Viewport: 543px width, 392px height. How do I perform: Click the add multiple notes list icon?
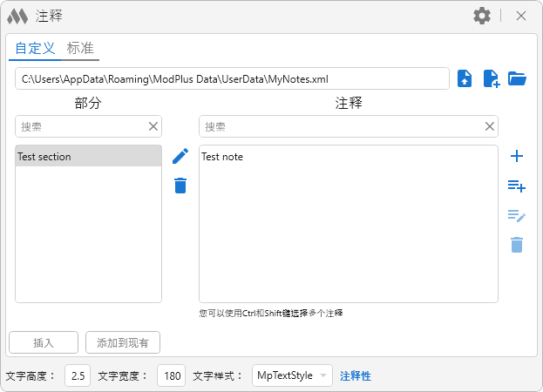click(517, 186)
